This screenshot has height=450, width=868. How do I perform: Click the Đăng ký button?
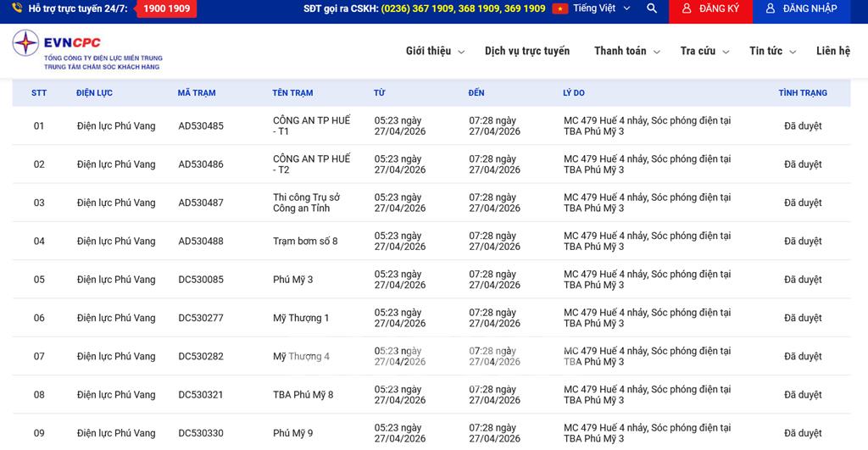[710, 8]
